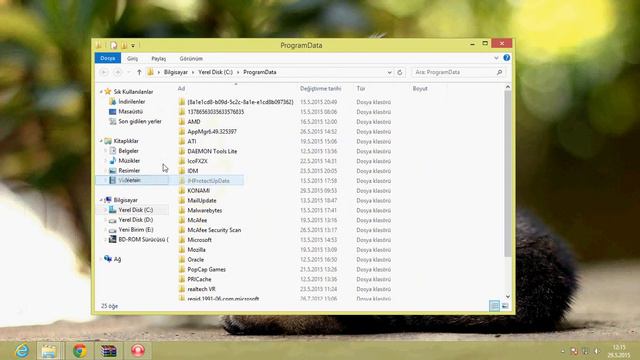The image size is (640, 360).
Task: Click the scrollbar down arrow
Action: tap(508, 296)
